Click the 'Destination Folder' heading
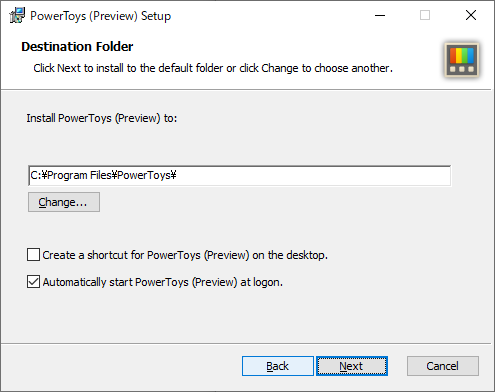This screenshot has height=392, width=495. [x=77, y=47]
